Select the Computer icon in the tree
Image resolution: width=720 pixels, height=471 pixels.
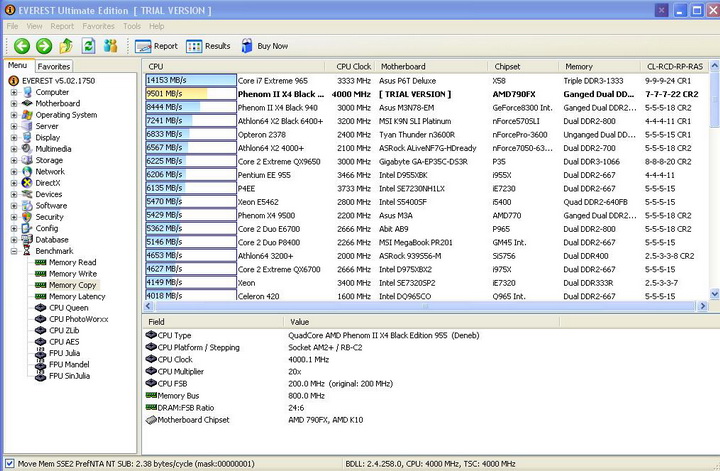(28, 92)
